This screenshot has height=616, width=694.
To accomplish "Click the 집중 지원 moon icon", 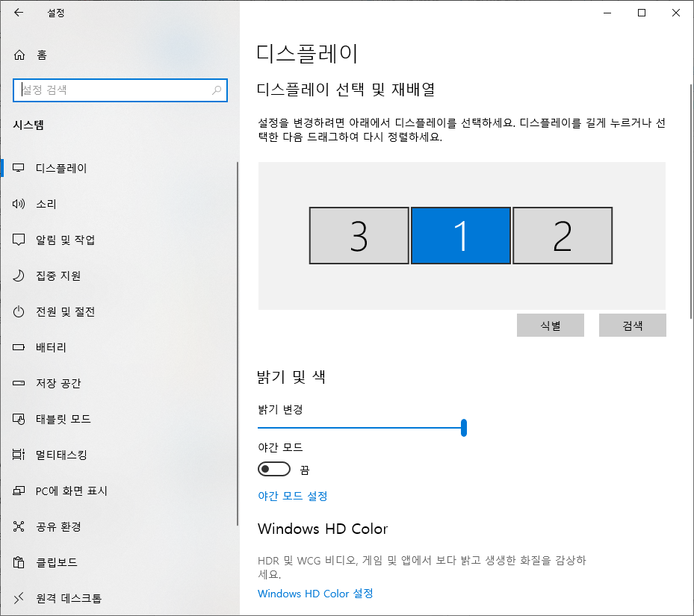I will [x=19, y=276].
